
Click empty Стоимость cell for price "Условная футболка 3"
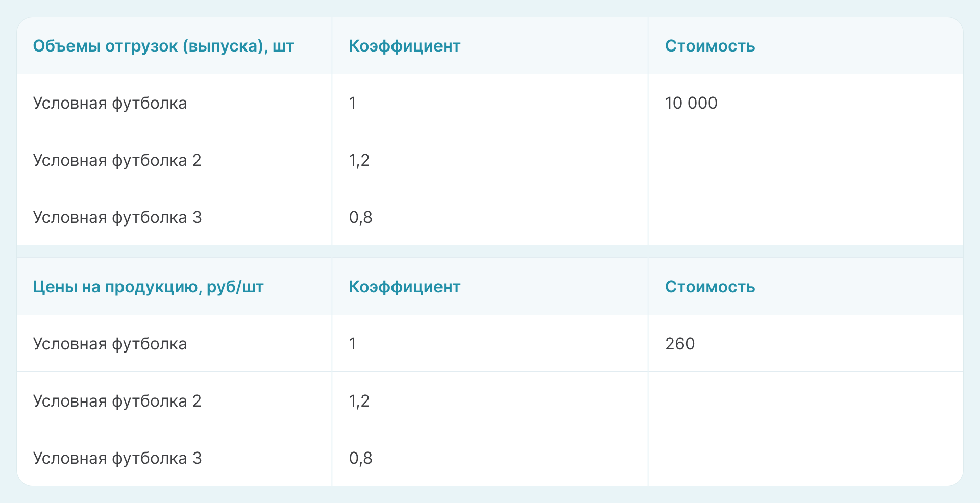[805, 458]
